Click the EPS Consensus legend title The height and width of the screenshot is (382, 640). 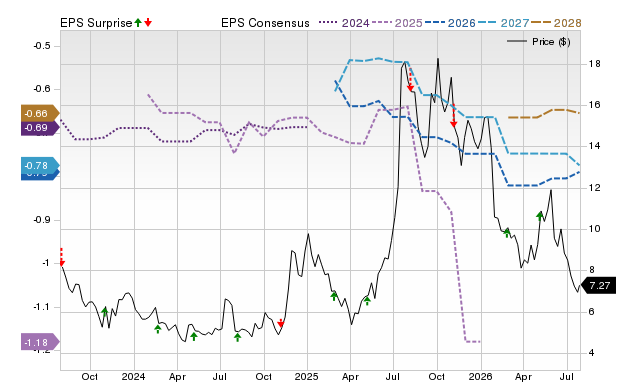coord(265,23)
